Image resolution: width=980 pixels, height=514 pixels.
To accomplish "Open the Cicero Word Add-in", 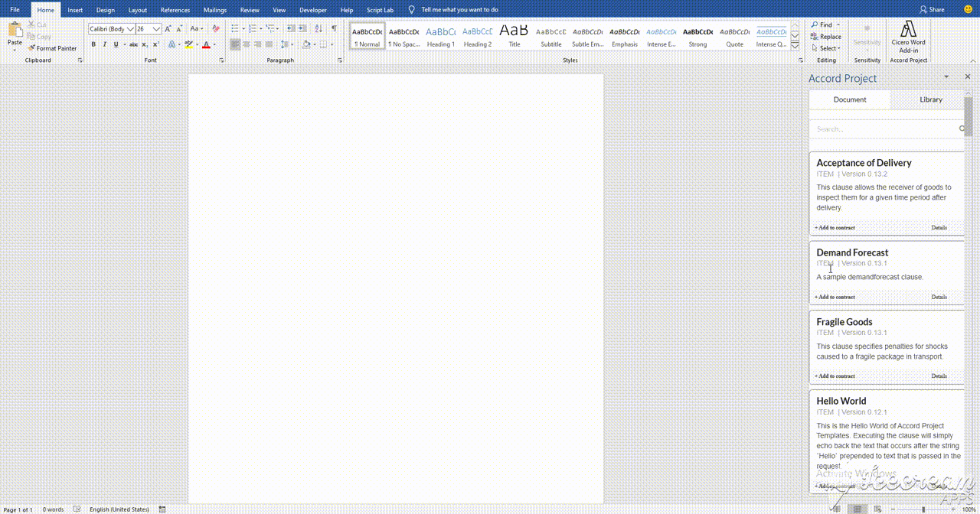I will coord(908,37).
